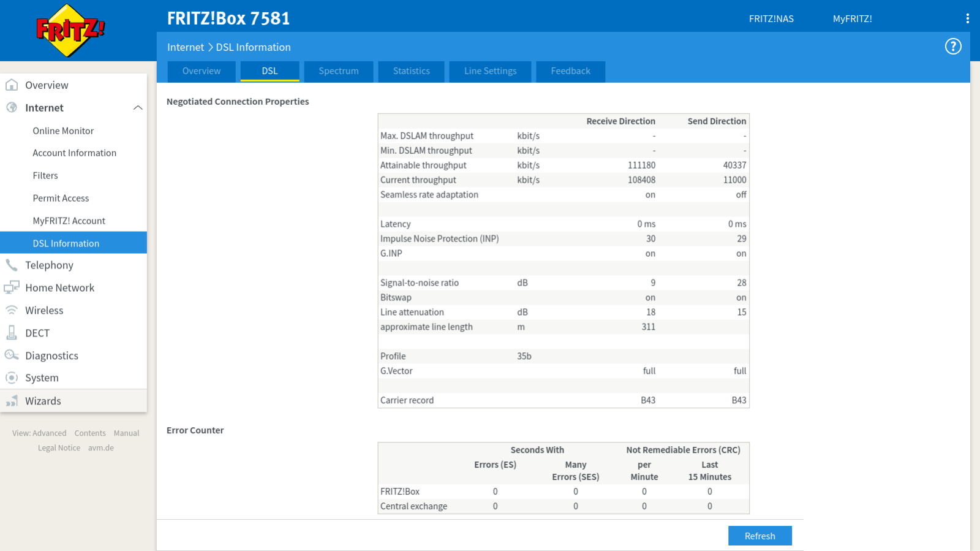Switch to the Line Settings tab
Image resolution: width=980 pixels, height=551 pixels.
(491, 71)
